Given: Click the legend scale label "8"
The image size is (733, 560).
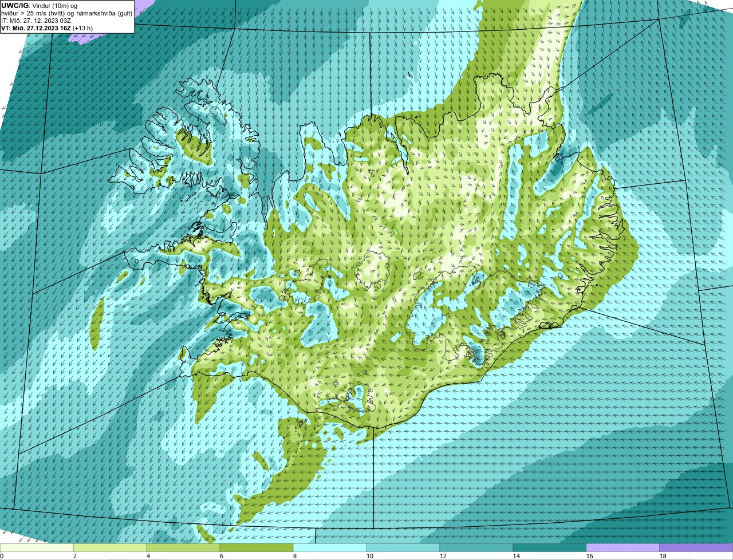Looking at the screenshot, I should (x=294, y=556).
